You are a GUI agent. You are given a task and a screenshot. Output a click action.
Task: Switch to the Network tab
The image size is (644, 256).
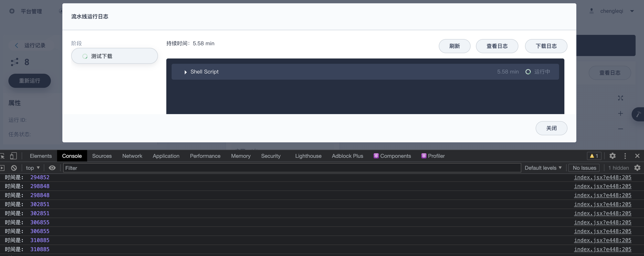tap(132, 156)
